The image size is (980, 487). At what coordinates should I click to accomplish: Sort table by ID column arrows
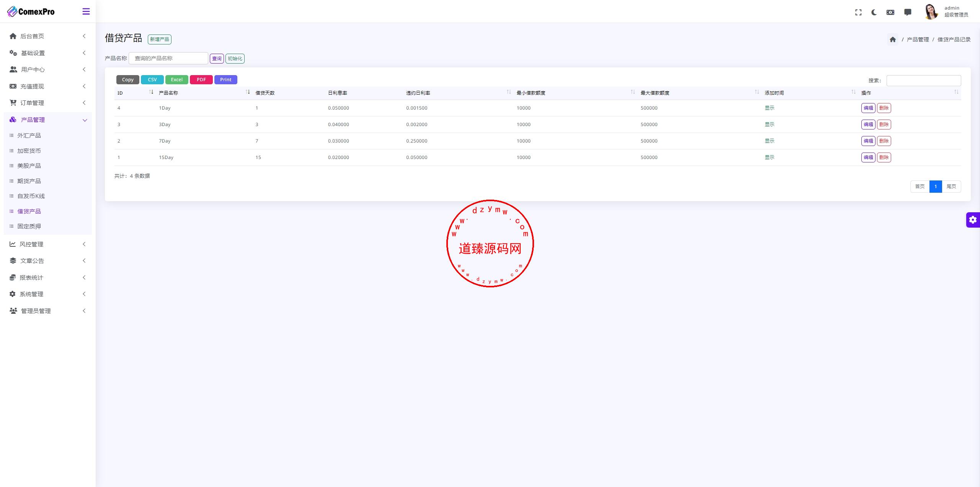pos(151,92)
